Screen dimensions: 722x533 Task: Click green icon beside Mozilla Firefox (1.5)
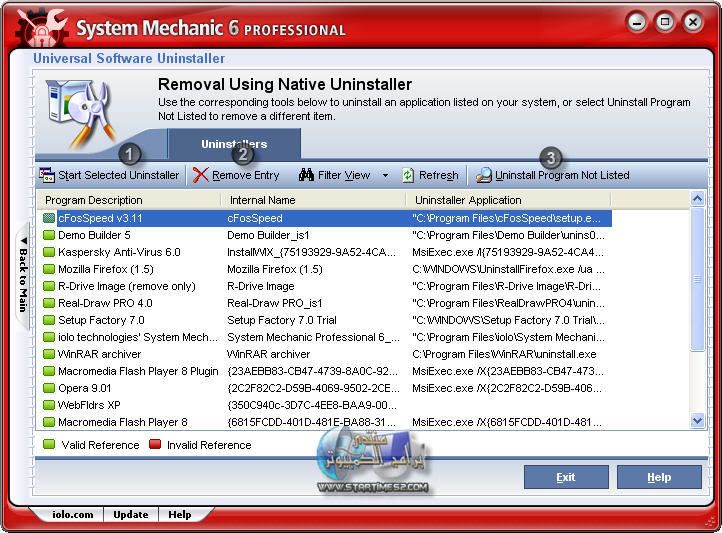[49, 269]
